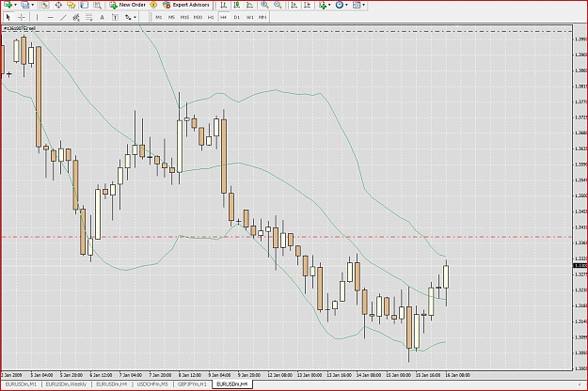This screenshot has height=391, width=588.
Task: Launch MetaEditor via yellow diamond icon
Action: (153, 5)
